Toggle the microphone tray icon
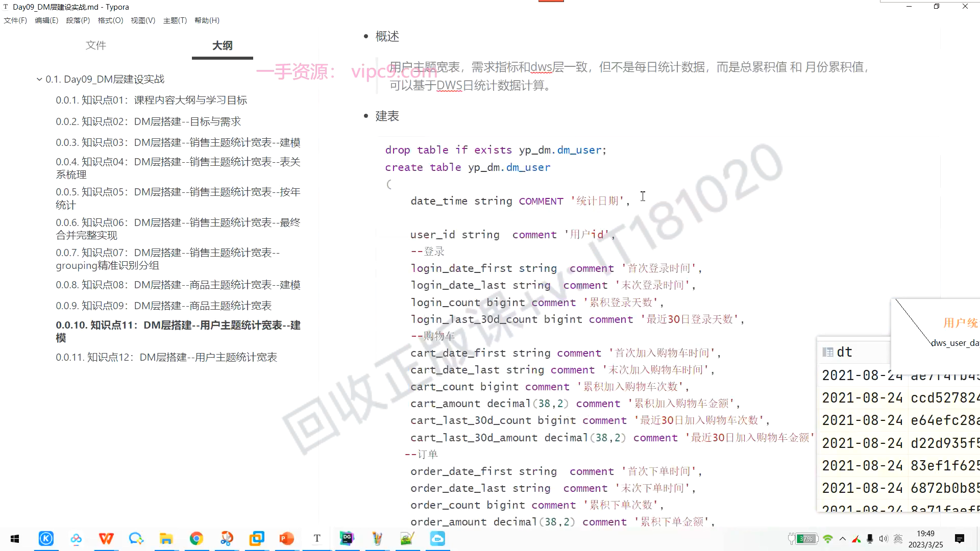This screenshot has width=980, height=551. coord(870,539)
